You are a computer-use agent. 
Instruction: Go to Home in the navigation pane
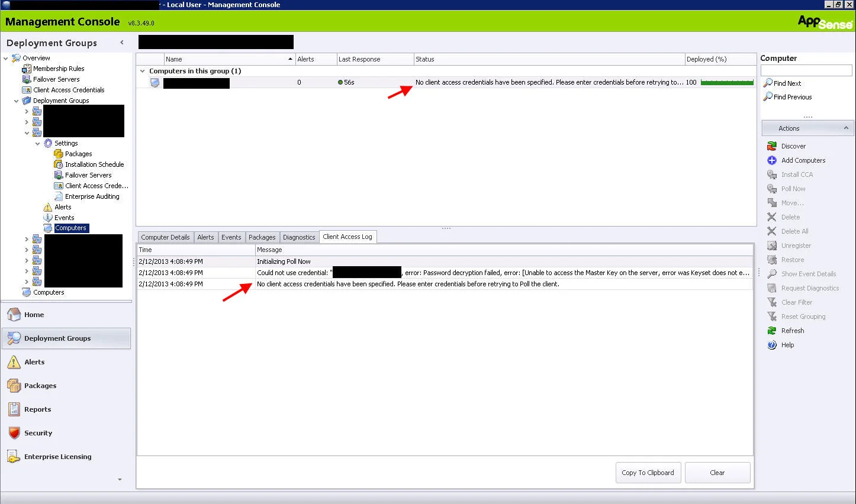coord(66,315)
